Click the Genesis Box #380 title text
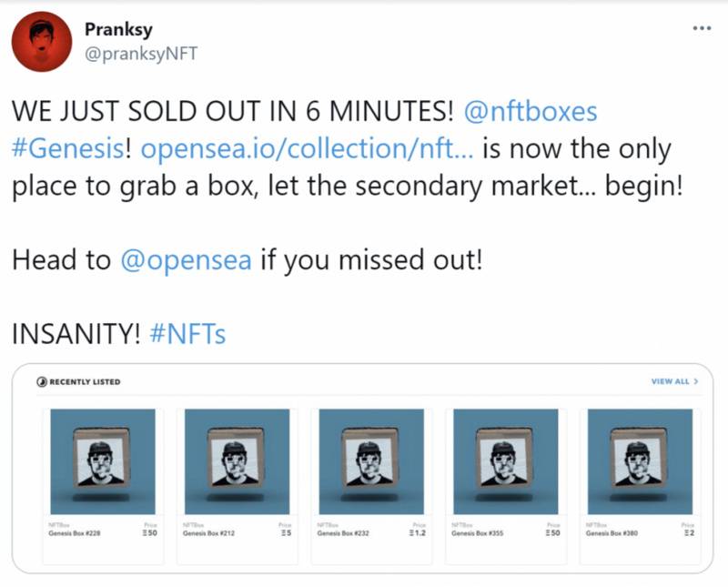The height and width of the screenshot is (587, 728). pyautogui.click(x=612, y=533)
